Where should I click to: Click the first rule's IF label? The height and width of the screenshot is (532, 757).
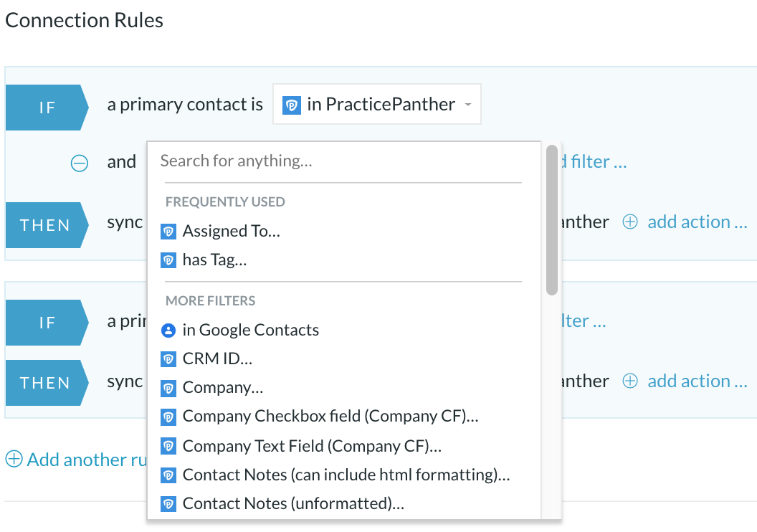pos(47,108)
